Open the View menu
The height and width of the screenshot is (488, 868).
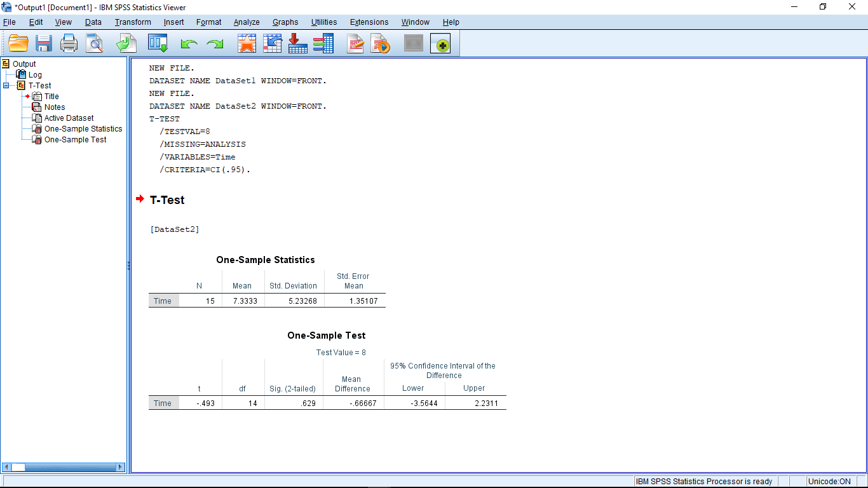coord(64,22)
